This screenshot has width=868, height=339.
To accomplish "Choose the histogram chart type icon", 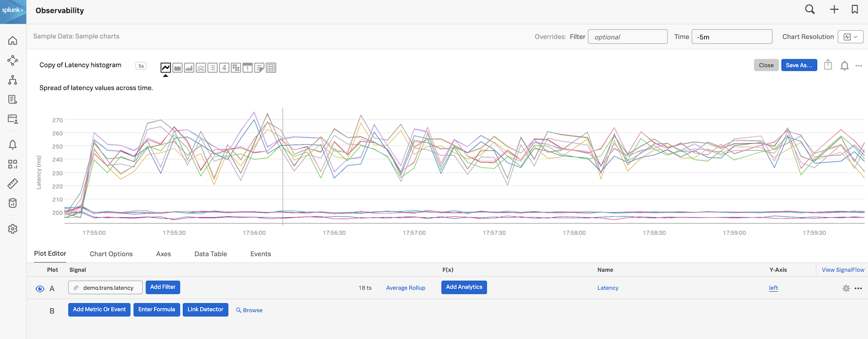I will tap(201, 68).
